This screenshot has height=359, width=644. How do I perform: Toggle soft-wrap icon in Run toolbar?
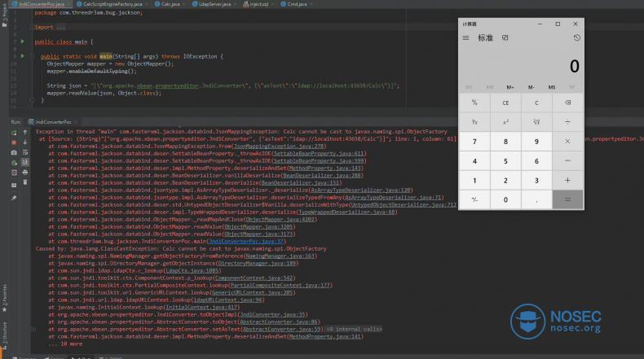[x=25, y=152]
